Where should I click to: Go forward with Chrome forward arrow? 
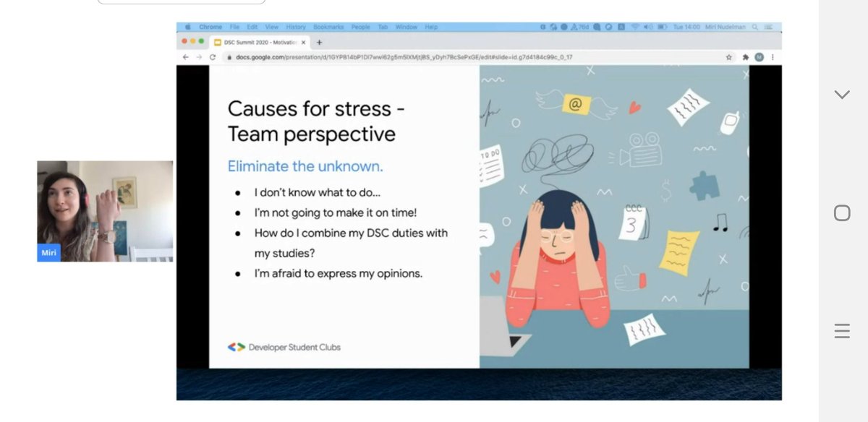(199, 57)
